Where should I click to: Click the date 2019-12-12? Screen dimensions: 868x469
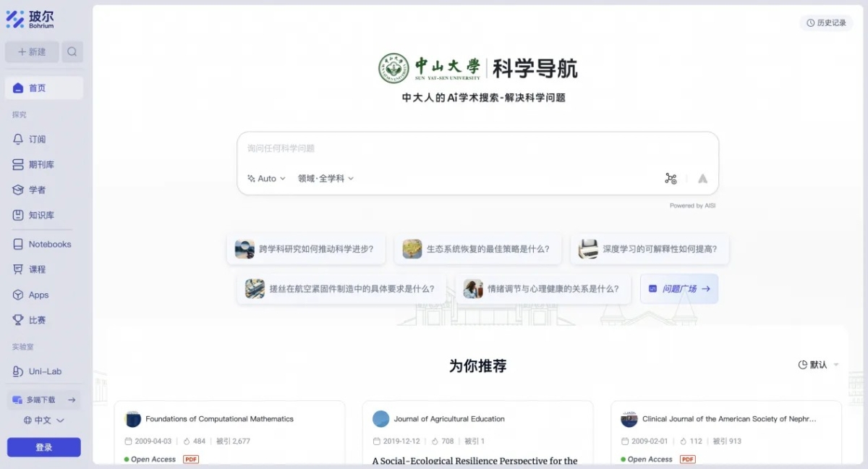point(400,441)
